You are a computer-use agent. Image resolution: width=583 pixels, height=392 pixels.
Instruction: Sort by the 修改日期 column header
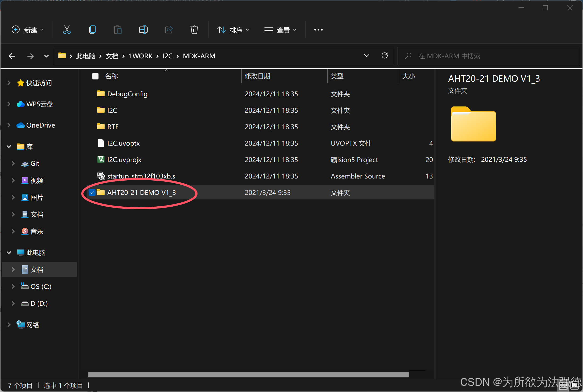pos(257,76)
